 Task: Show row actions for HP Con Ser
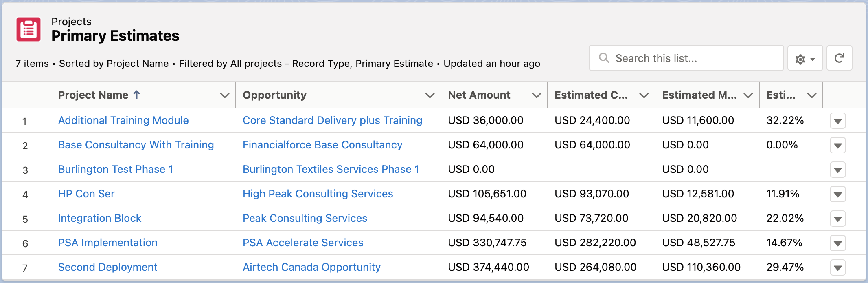[837, 195]
